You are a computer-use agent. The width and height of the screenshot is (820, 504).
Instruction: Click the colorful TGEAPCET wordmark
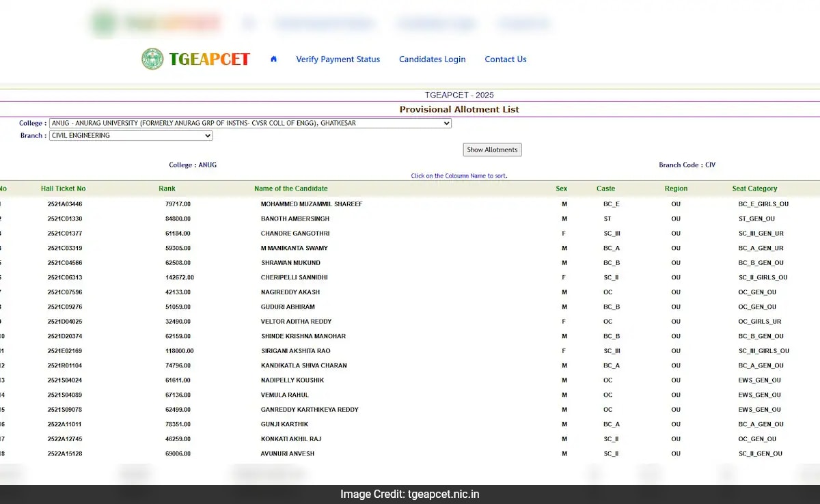point(208,59)
